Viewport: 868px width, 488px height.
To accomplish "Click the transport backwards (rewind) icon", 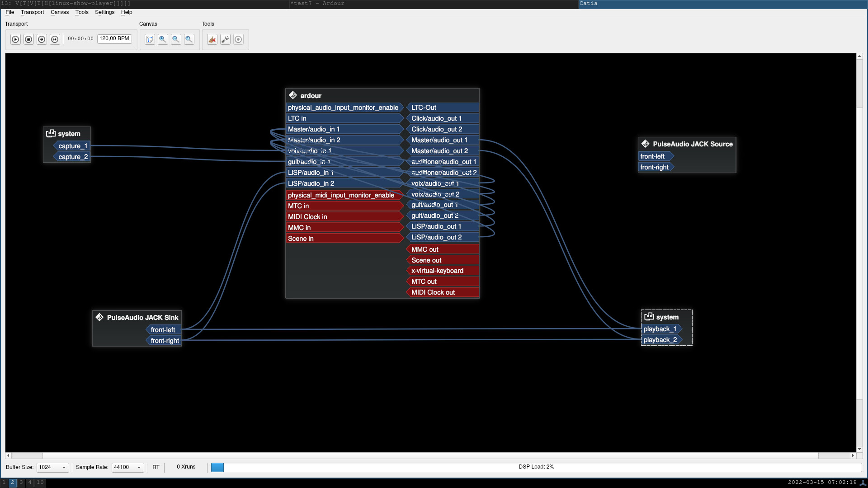I will pos(42,39).
